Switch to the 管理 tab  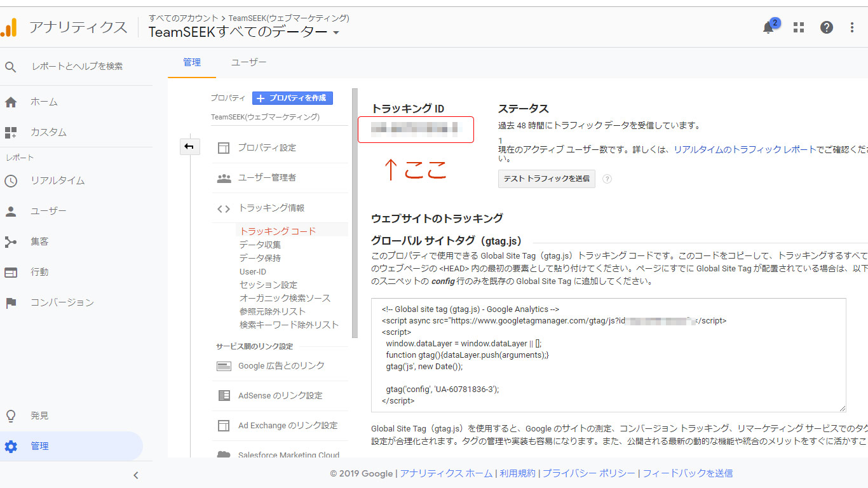(192, 62)
